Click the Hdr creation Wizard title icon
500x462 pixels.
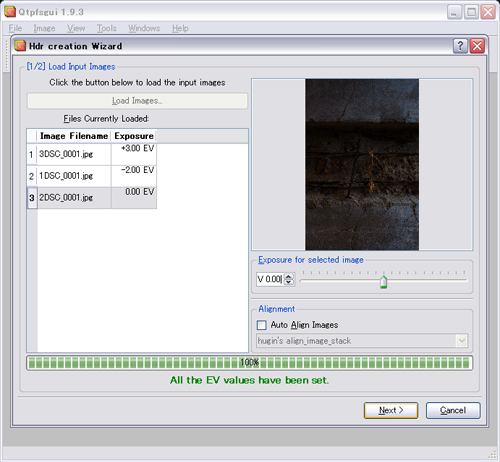[20, 46]
